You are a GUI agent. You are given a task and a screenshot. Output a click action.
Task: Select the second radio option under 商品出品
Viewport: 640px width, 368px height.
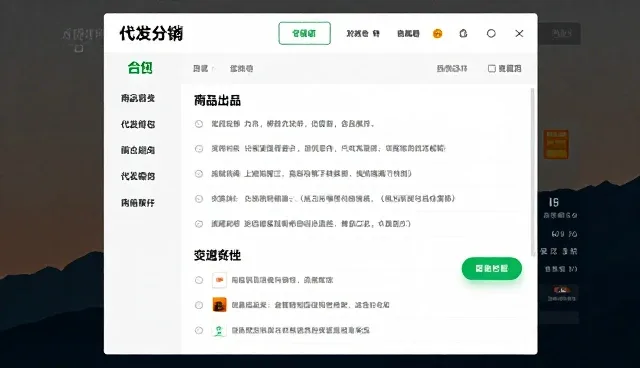click(199, 149)
